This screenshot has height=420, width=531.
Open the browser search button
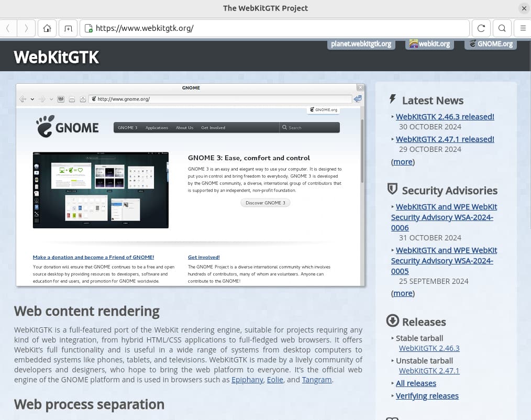[502, 28]
